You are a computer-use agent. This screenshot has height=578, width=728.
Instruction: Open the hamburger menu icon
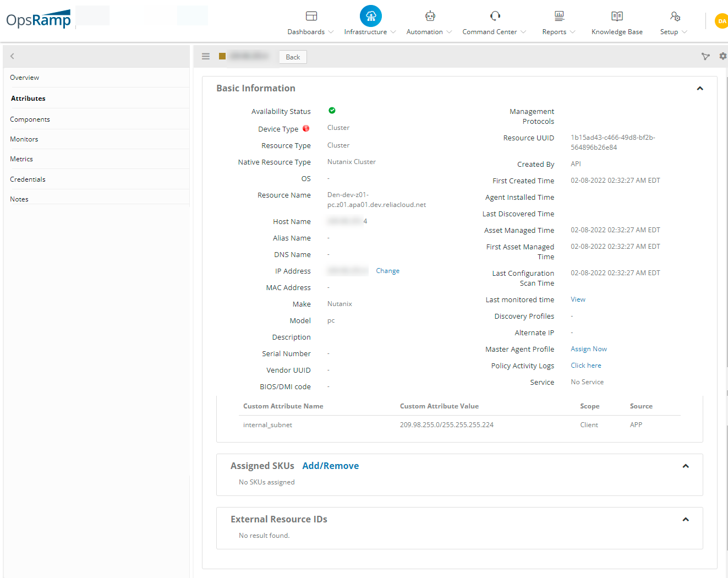pos(206,56)
